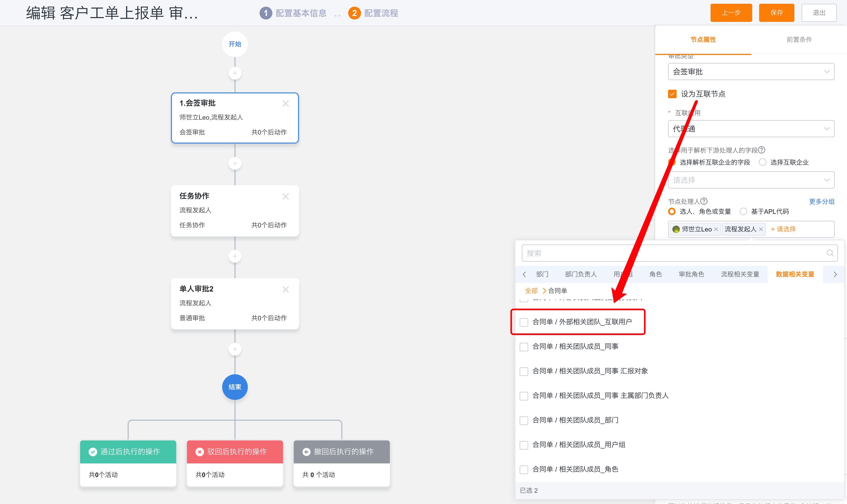The height and width of the screenshot is (504, 847).
Task: Open the 更多分组 link
Action: tap(822, 201)
